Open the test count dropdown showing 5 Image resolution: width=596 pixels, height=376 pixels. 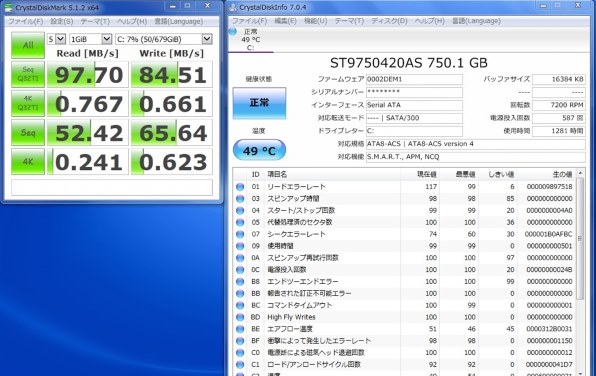(56, 39)
